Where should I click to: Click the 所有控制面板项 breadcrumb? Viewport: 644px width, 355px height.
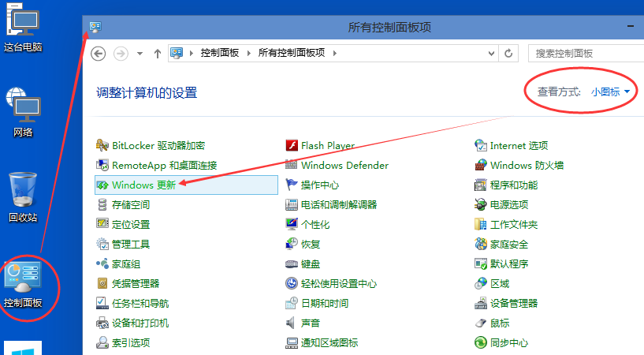pyautogui.click(x=293, y=53)
